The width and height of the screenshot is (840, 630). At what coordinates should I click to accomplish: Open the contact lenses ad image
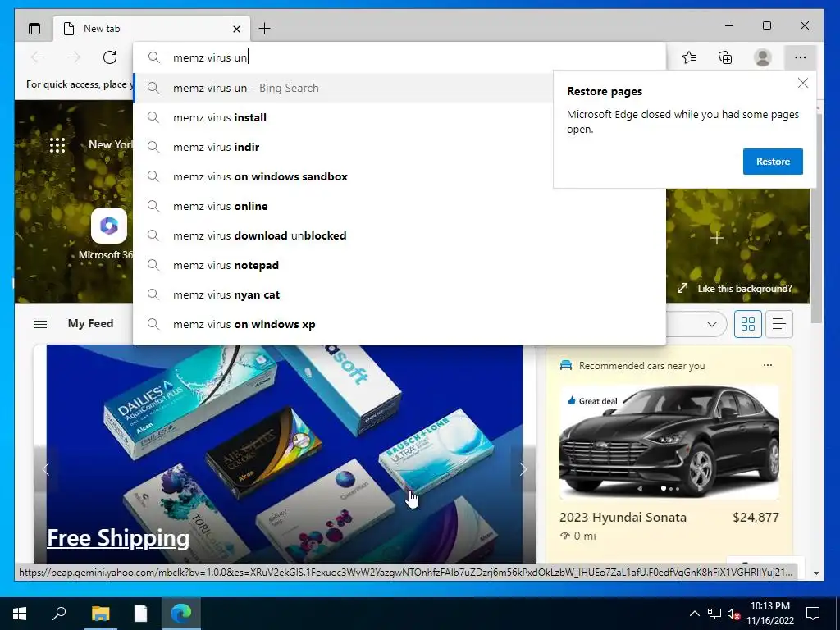click(x=285, y=453)
